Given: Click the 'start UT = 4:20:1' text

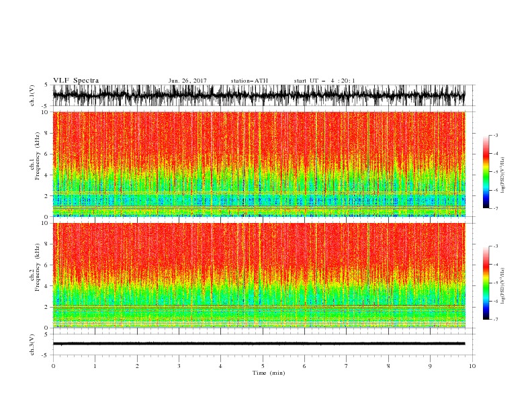Looking at the screenshot, I should tap(324, 81).
